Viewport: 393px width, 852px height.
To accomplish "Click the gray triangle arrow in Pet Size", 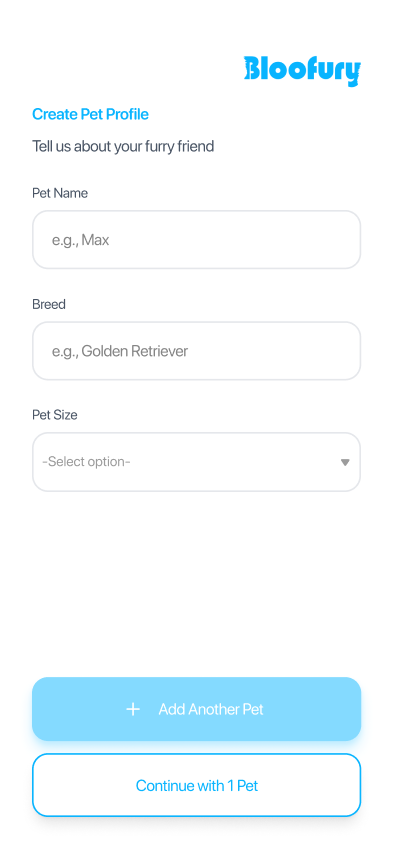I will [x=345, y=462].
